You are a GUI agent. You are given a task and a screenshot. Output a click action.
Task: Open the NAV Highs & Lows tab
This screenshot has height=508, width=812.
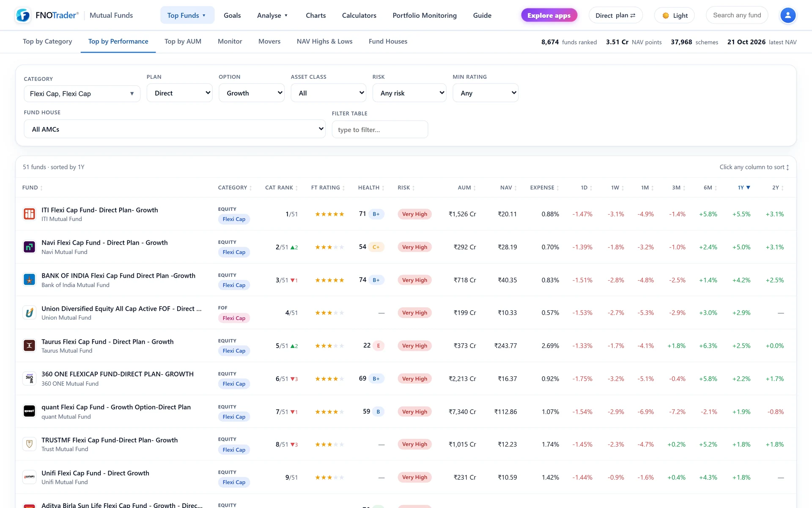[x=324, y=41]
